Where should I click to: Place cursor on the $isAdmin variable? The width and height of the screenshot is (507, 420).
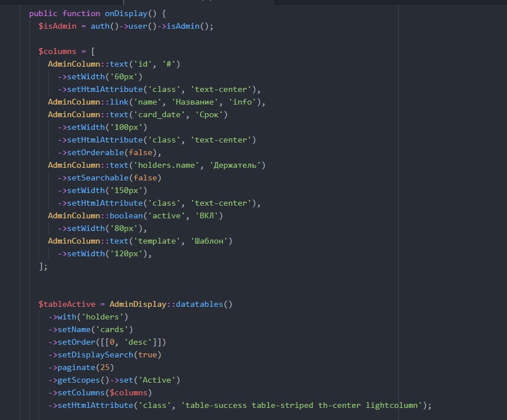coord(57,26)
